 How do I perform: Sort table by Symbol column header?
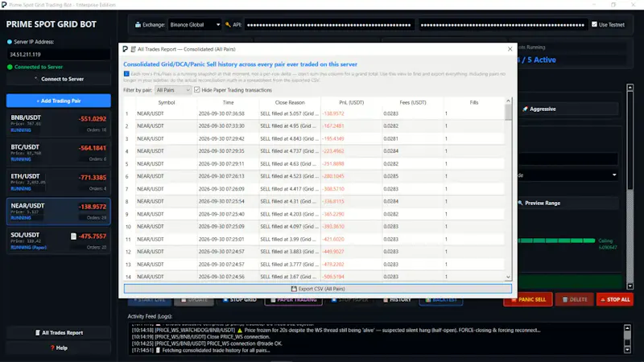click(167, 103)
